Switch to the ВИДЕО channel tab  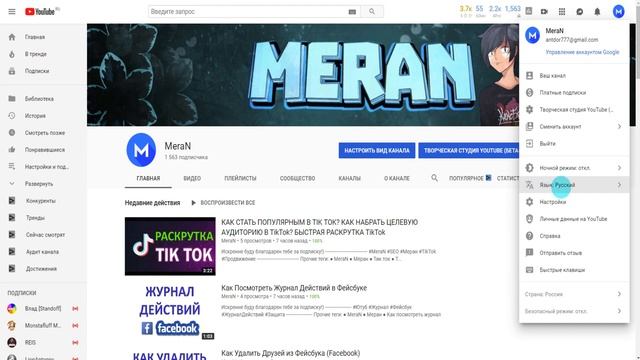[192, 178]
